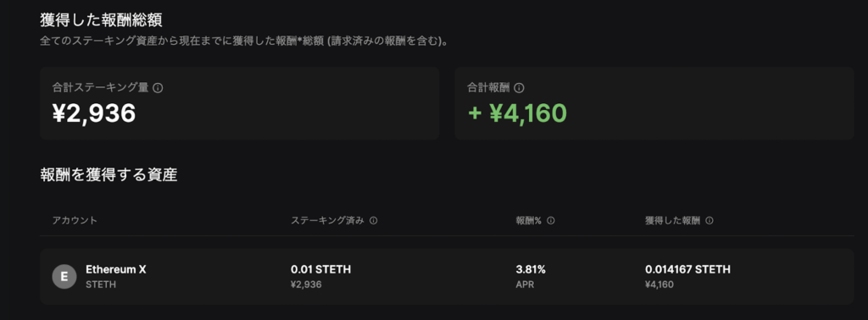Click the 報酬を獲得する資産 section heading
Screen dimensions: 868x320
tap(108, 175)
